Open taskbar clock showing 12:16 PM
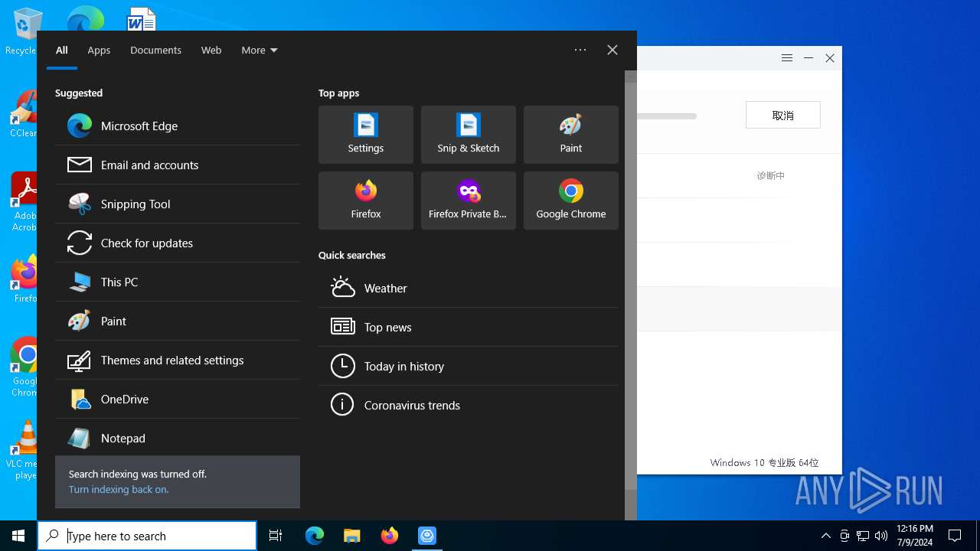The image size is (980, 551). [914, 536]
